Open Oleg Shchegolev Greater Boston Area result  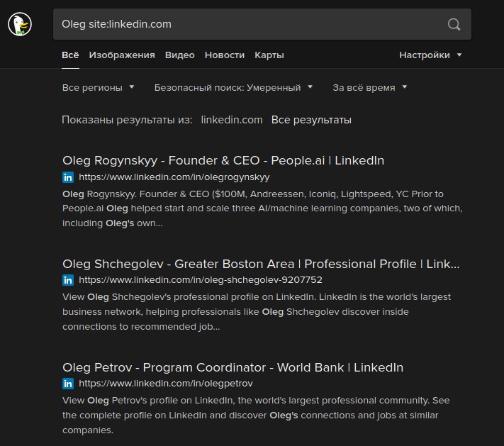[261, 264]
